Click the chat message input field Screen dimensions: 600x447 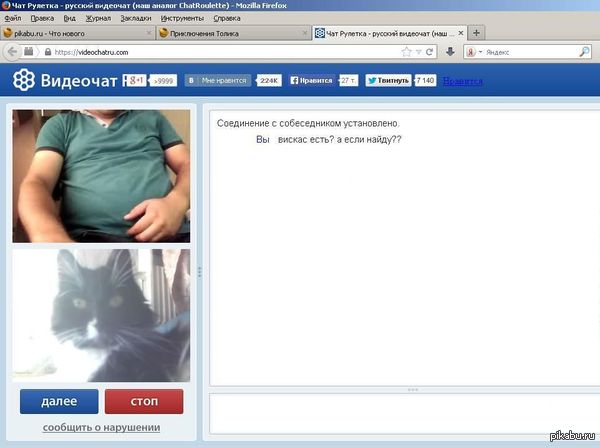[x=400, y=414]
